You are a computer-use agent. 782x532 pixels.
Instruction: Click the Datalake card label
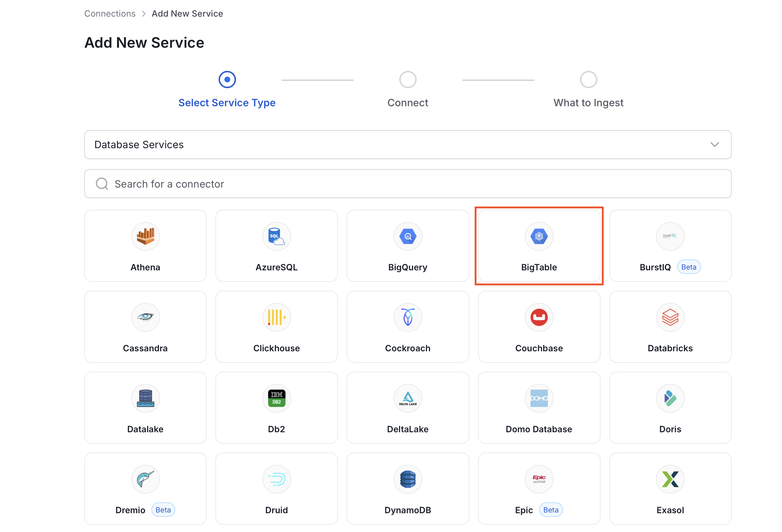pos(145,429)
